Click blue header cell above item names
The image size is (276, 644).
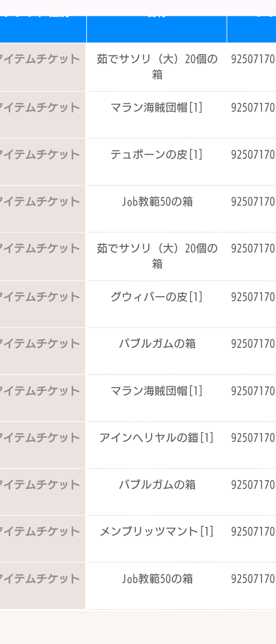[157, 29]
